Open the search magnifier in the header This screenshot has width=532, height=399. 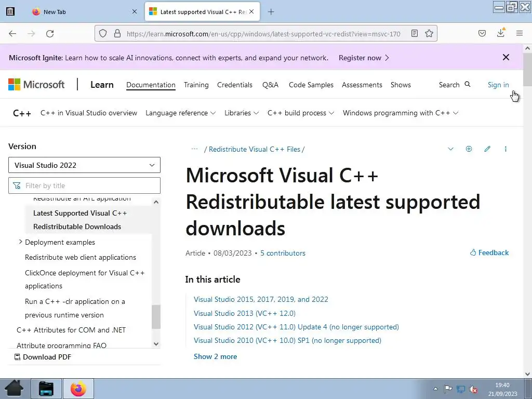(x=468, y=85)
